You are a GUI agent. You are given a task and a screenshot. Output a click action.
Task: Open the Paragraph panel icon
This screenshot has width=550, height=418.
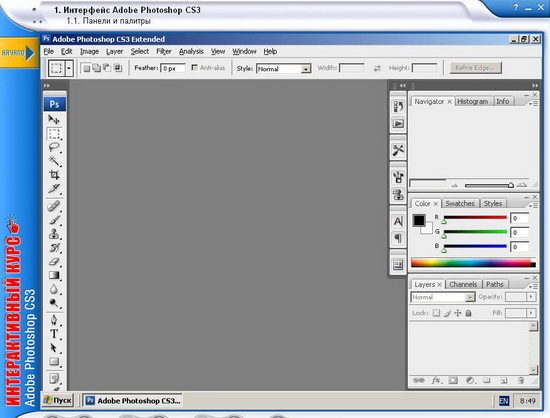[398, 238]
